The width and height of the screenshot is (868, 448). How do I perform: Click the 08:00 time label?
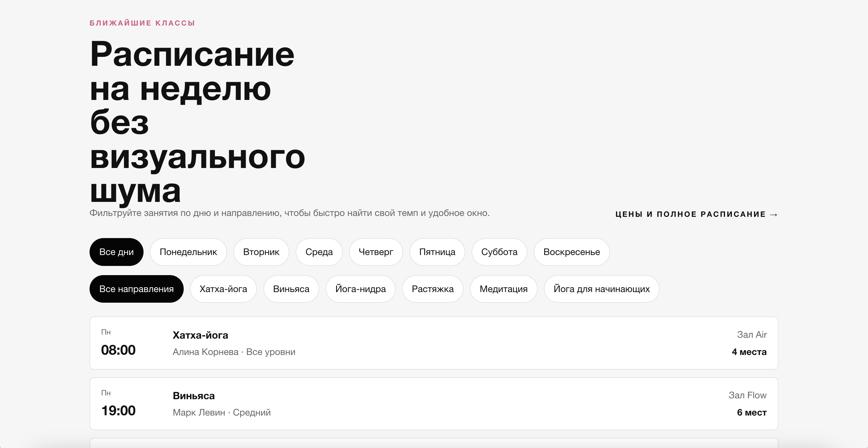[118, 350]
